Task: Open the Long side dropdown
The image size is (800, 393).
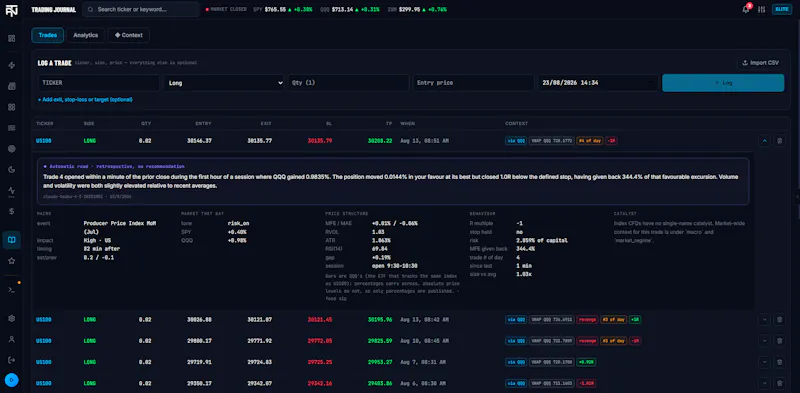Action: tap(223, 83)
